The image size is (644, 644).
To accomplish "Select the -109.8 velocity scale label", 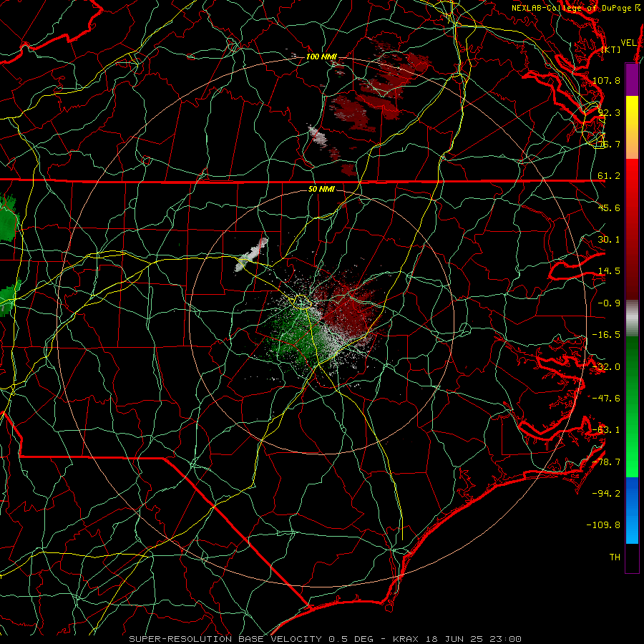I will click(x=603, y=525).
